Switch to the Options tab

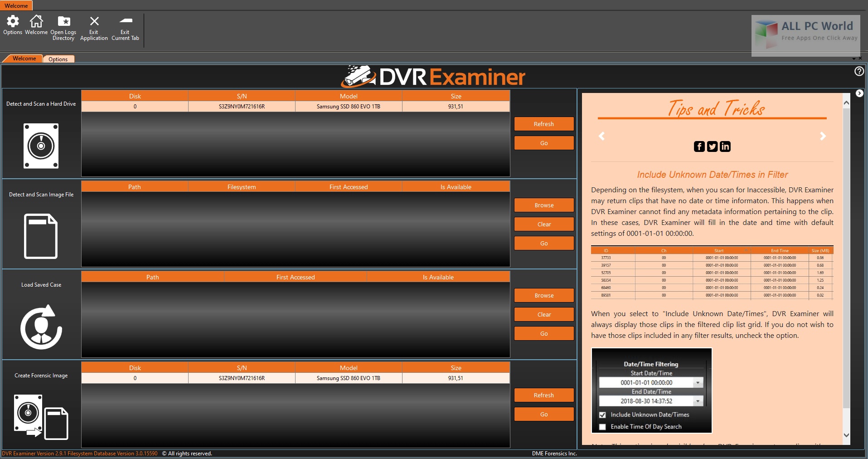[58, 59]
